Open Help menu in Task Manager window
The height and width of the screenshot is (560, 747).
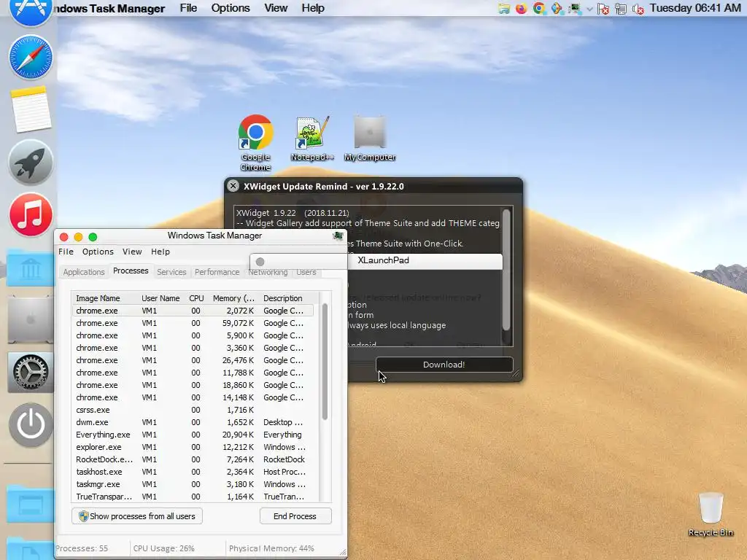click(x=160, y=252)
